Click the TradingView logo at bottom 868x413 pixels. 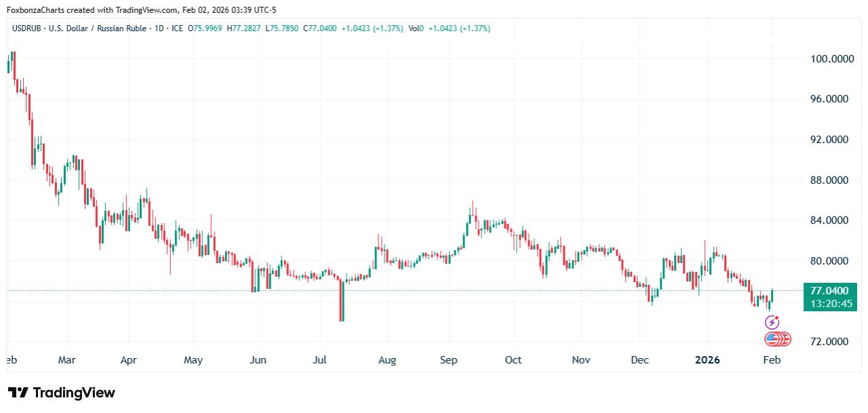point(62,393)
